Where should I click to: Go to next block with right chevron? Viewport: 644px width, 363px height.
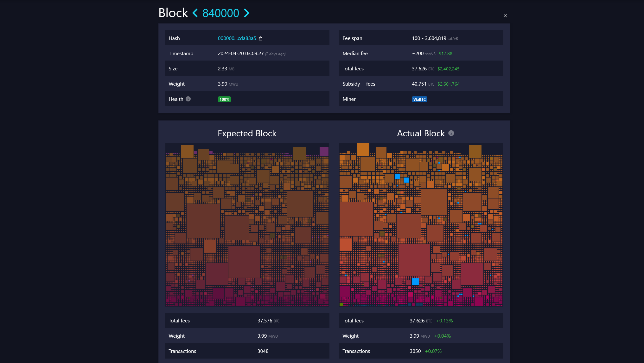pyautogui.click(x=246, y=13)
